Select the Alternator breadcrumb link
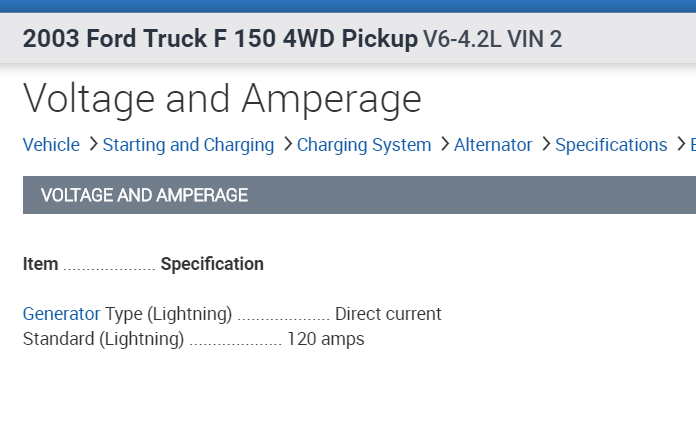The width and height of the screenshot is (696, 445). coord(493,145)
